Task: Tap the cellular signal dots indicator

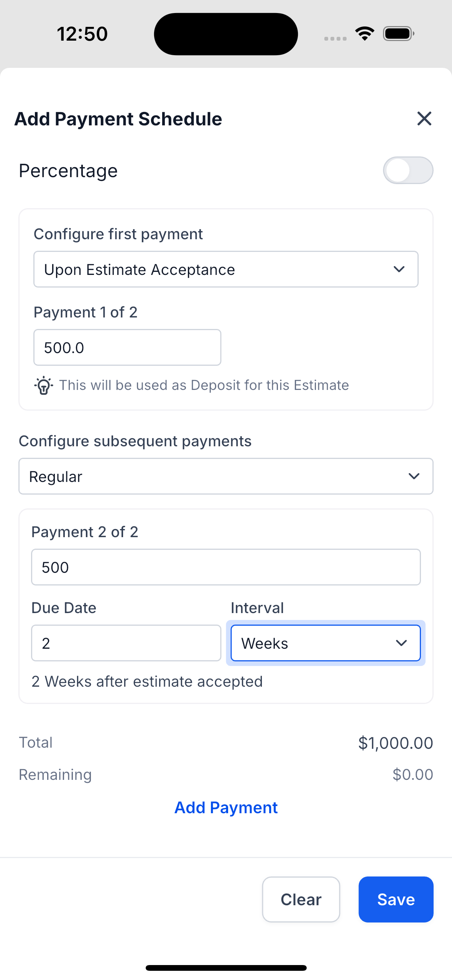Action: click(x=335, y=38)
